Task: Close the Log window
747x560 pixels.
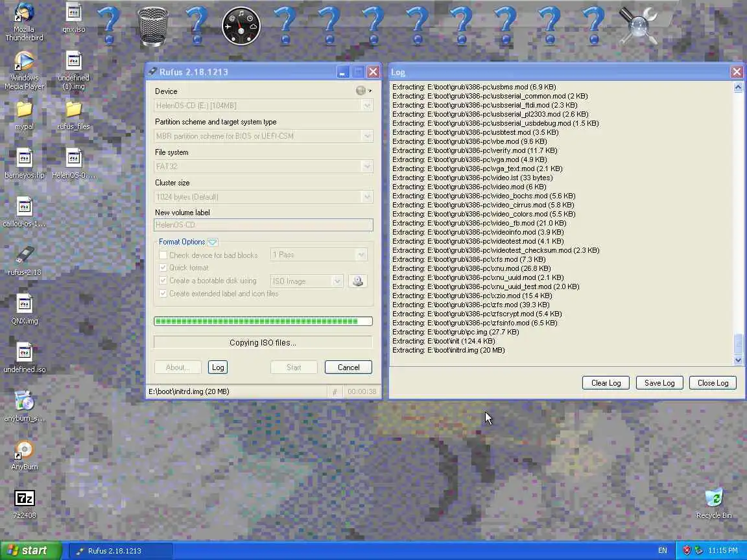Action: 737,72
